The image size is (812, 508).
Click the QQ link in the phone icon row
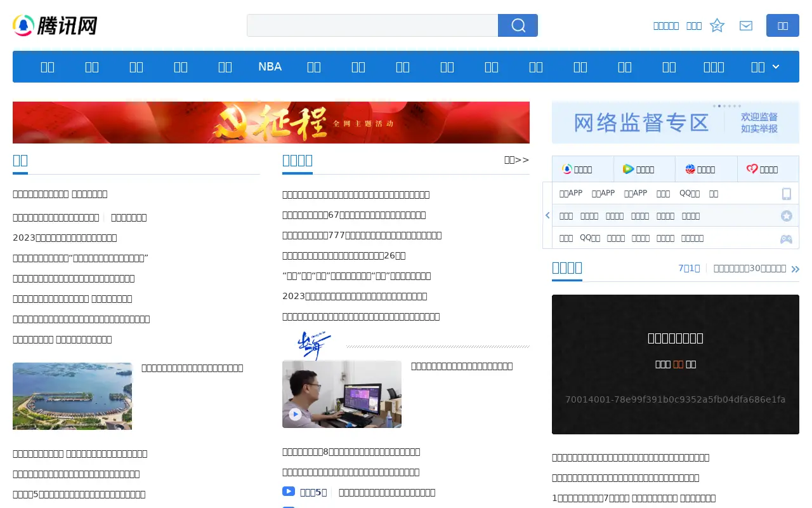[x=690, y=193]
